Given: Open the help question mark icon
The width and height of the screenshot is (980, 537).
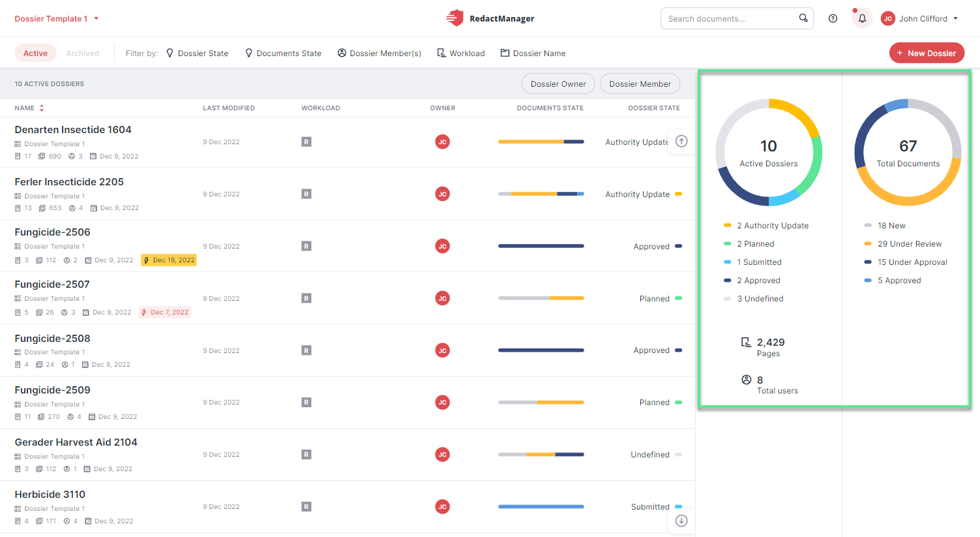Looking at the screenshot, I should coord(833,18).
